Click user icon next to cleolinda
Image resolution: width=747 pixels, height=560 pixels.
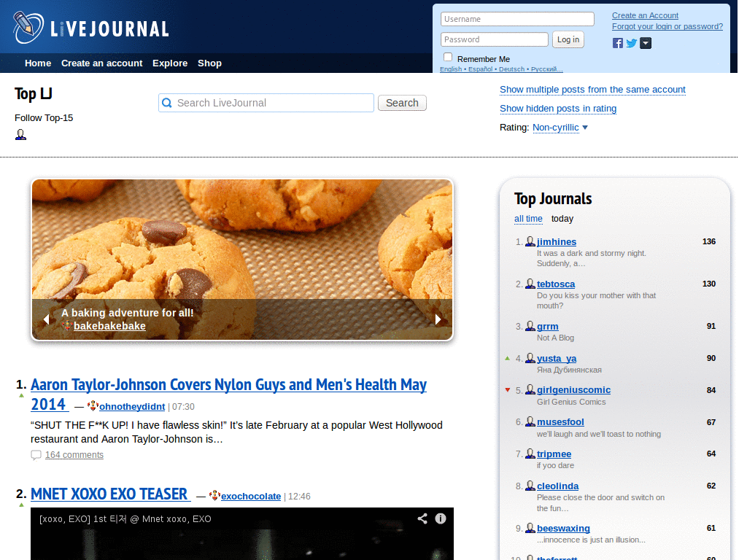pyautogui.click(x=530, y=486)
